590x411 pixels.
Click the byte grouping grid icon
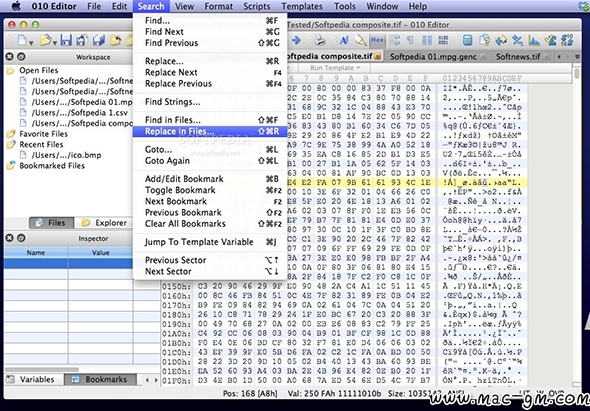(x=443, y=40)
